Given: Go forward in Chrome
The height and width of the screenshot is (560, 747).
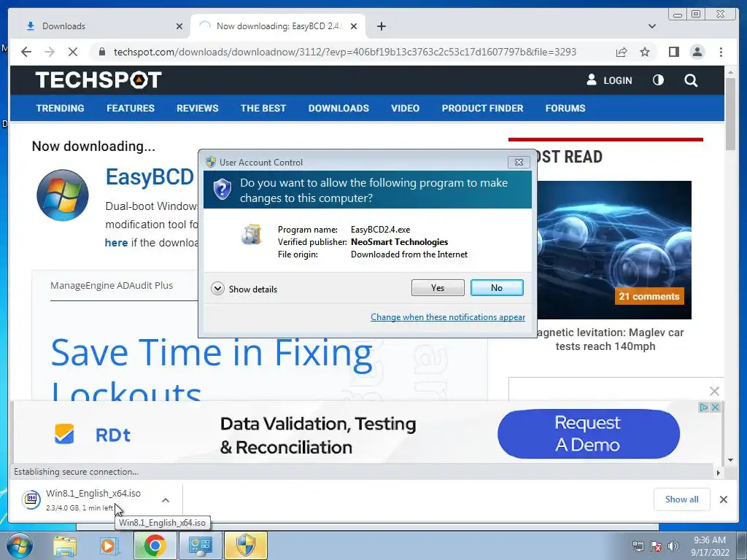Looking at the screenshot, I should pyautogui.click(x=49, y=52).
